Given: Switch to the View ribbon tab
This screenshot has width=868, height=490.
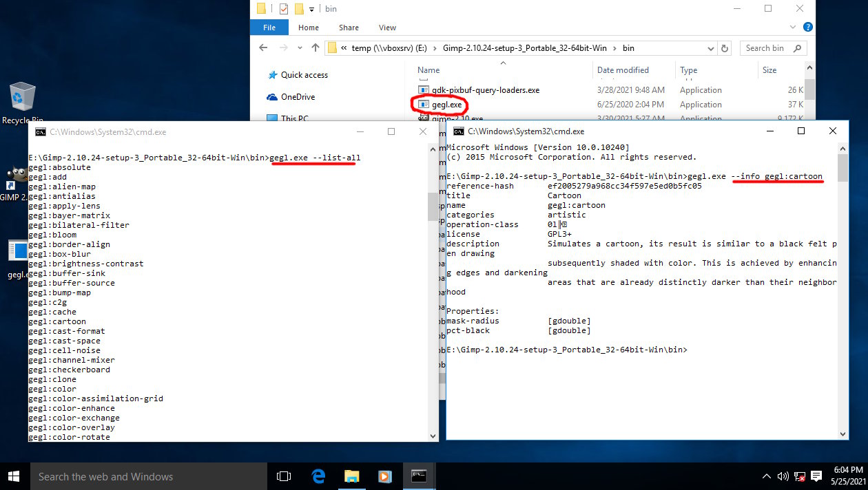Looking at the screenshot, I should 387,28.
